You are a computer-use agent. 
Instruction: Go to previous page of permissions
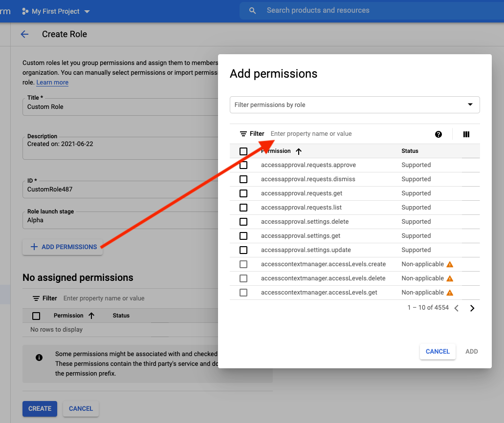(x=457, y=308)
